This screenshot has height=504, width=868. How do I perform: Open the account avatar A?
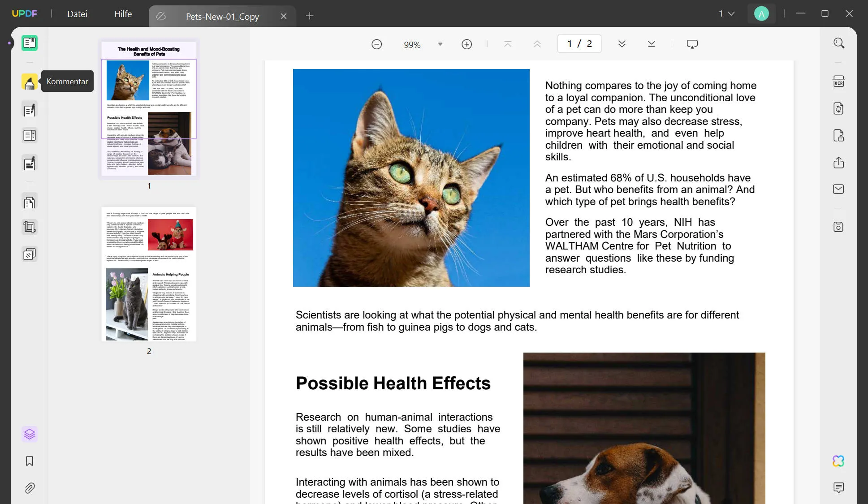tap(761, 14)
